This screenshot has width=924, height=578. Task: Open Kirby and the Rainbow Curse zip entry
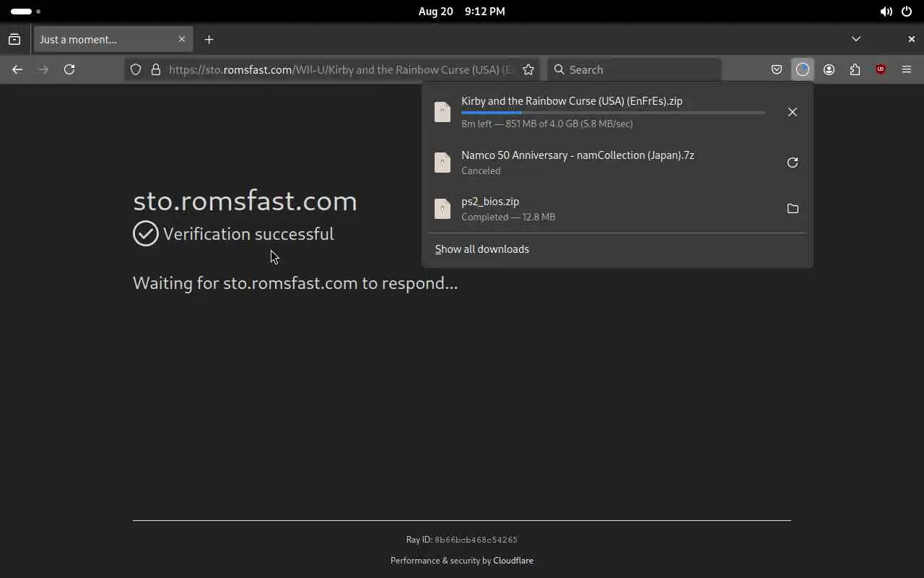[x=617, y=112]
